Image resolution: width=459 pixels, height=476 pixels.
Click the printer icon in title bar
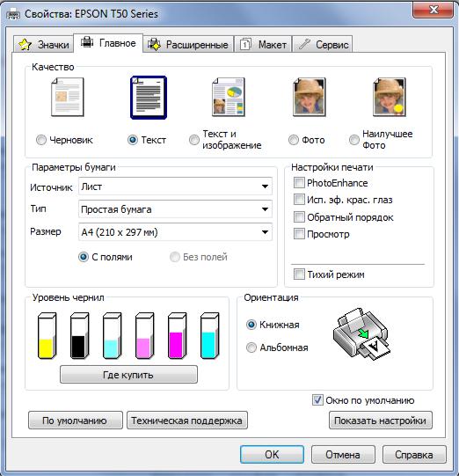pos(13,14)
